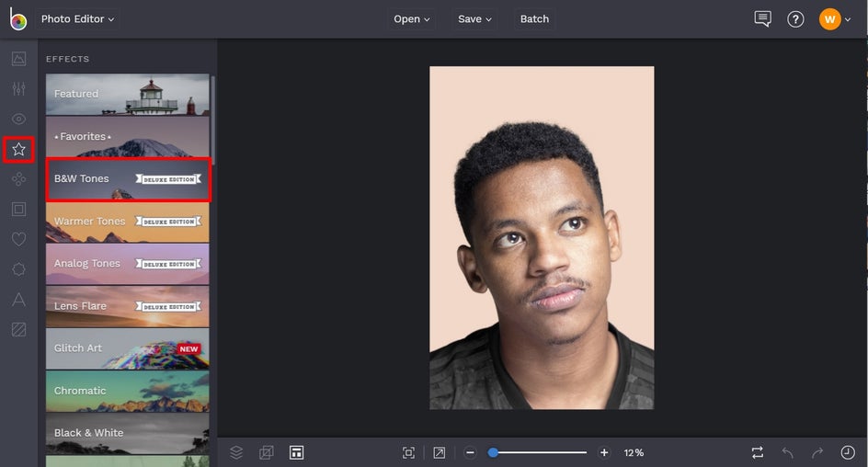
Task: Expand the Photo Editor dropdown
Action: pyautogui.click(x=77, y=18)
